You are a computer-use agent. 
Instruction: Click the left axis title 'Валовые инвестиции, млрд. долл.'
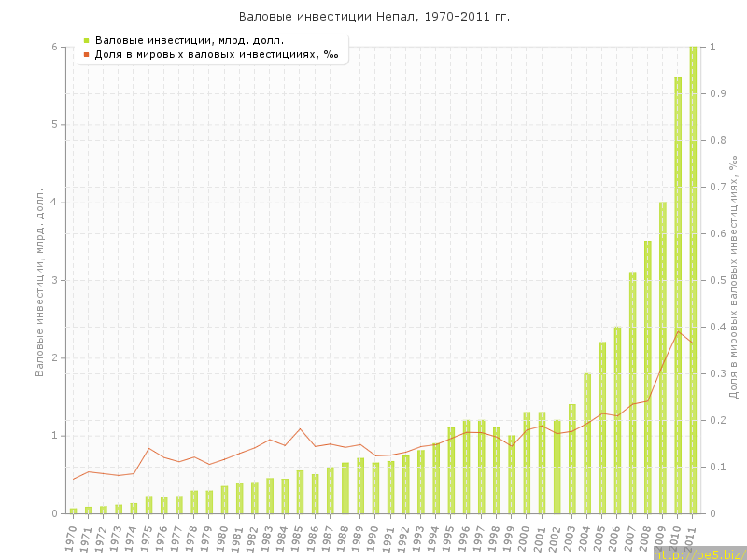40,280
